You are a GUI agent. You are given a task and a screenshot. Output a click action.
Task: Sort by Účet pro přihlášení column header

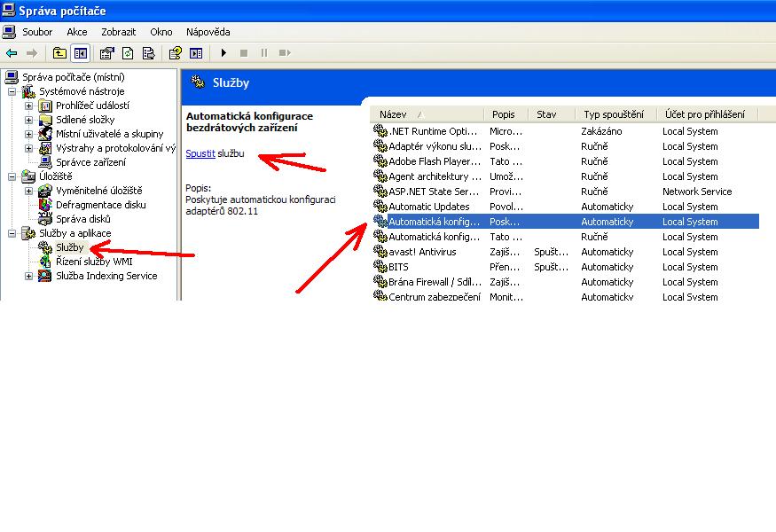point(708,114)
